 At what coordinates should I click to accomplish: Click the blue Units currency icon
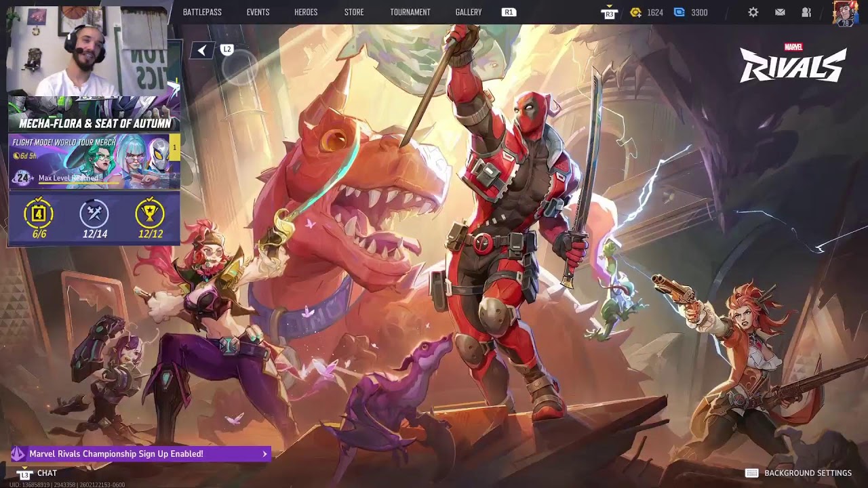click(x=679, y=12)
